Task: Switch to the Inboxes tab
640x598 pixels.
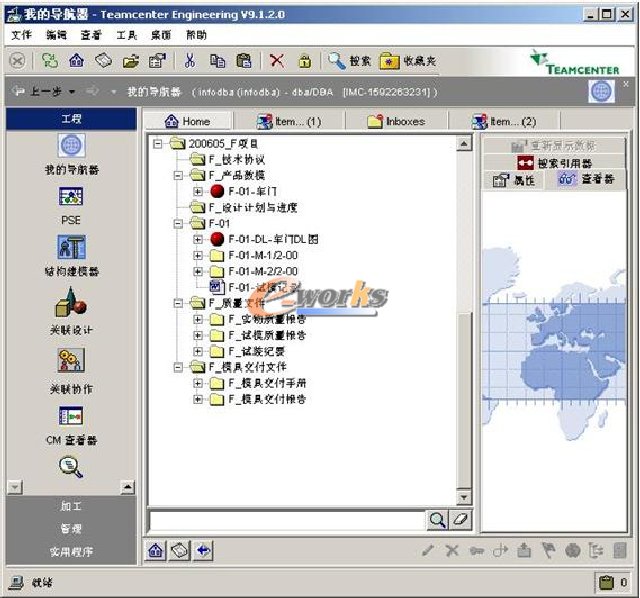Action: point(396,121)
